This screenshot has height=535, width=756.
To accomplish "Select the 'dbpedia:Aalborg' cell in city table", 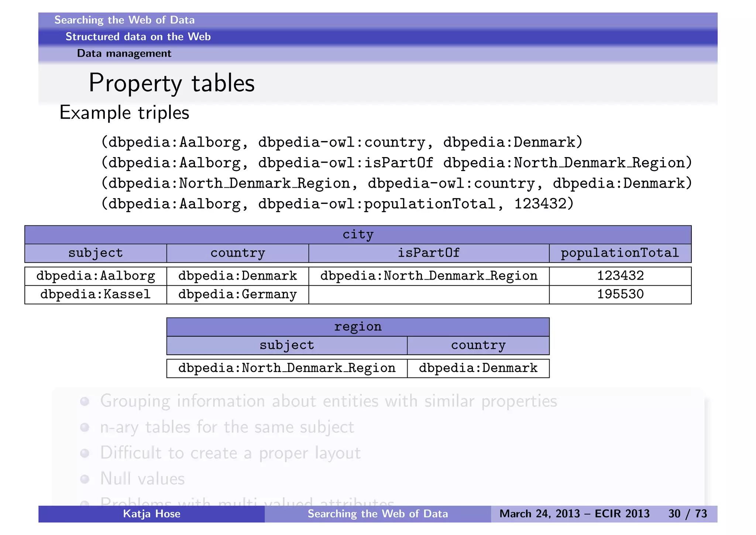I will click(96, 276).
